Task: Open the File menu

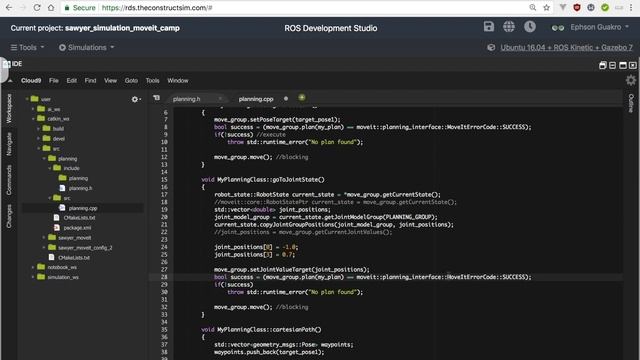Action: (53, 81)
